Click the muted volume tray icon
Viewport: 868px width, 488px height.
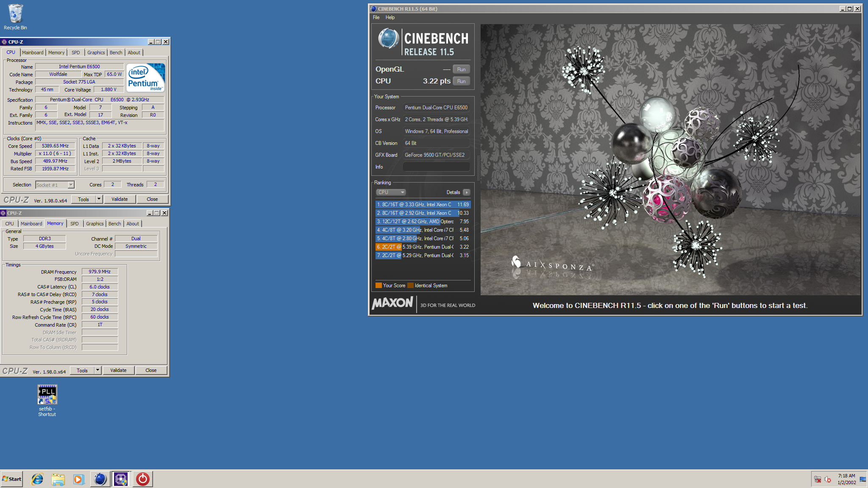pos(827,480)
